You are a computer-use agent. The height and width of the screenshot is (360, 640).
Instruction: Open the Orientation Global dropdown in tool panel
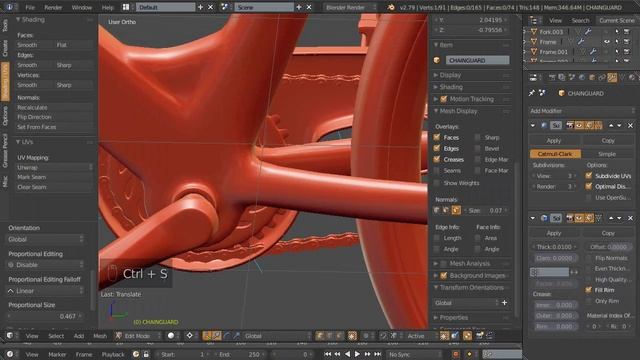coord(45,239)
